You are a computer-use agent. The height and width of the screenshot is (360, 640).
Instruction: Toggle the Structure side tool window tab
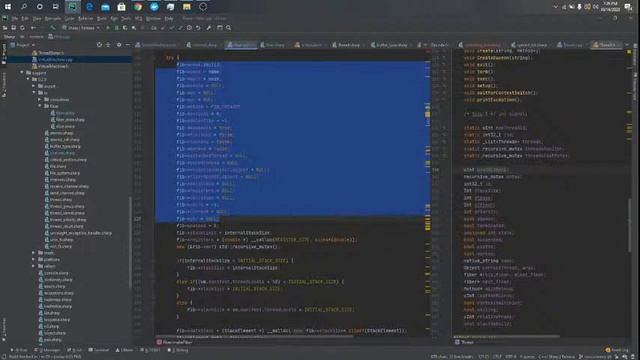(x=4, y=84)
